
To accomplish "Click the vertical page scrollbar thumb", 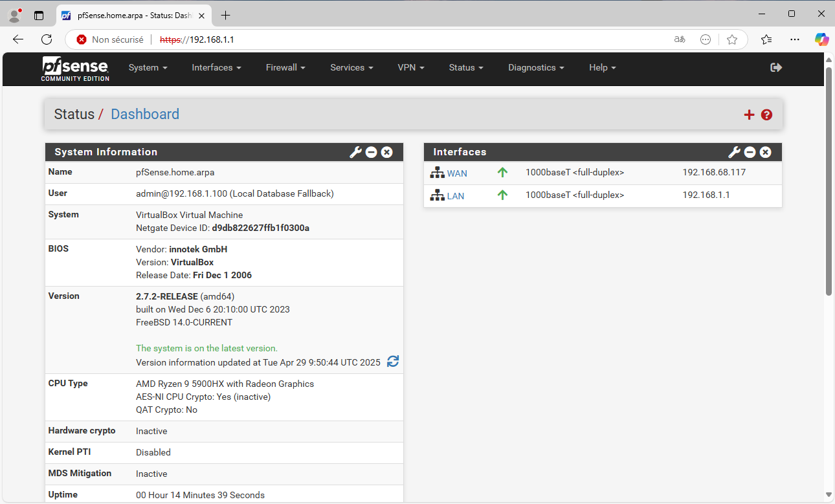I will (829, 181).
